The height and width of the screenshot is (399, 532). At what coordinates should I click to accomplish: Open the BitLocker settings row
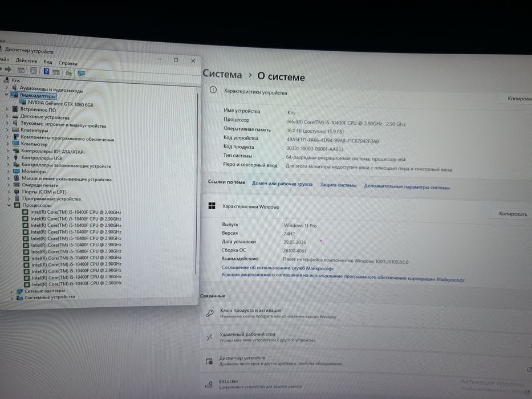point(365,385)
